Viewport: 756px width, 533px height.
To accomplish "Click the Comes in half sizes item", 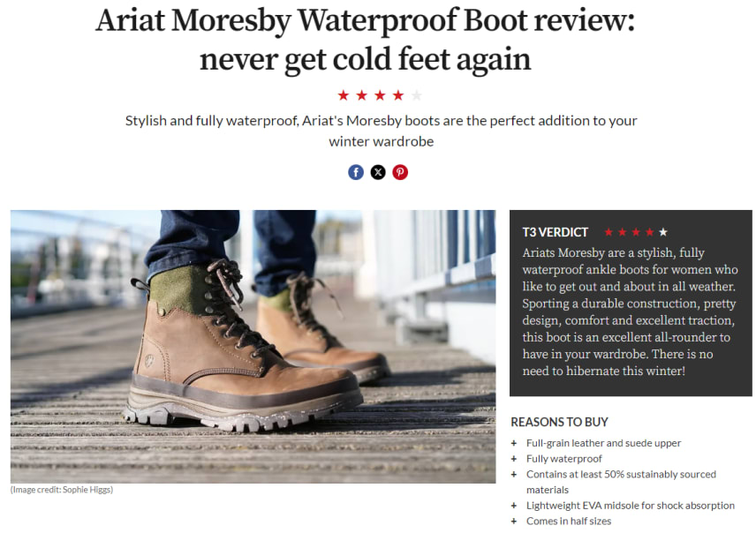I will (x=569, y=521).
